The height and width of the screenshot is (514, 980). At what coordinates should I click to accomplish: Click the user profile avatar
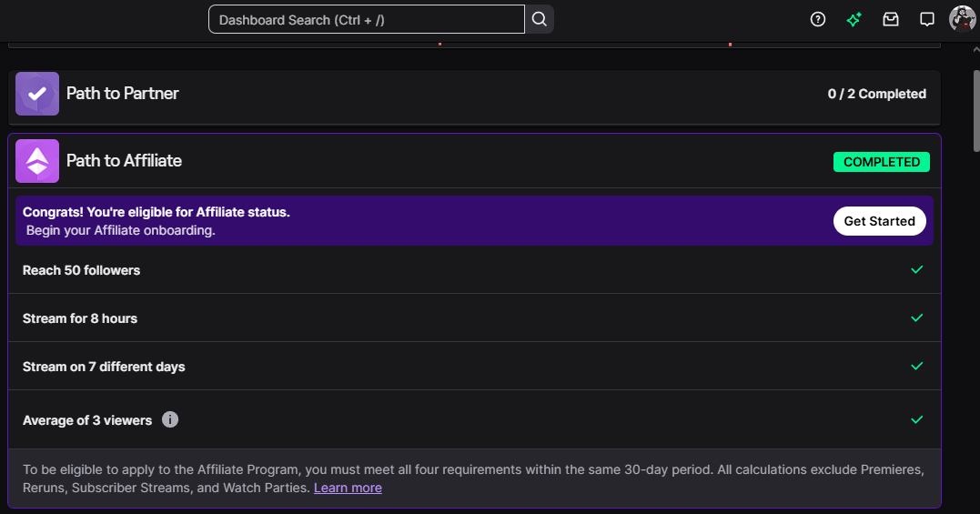click(962, 18)
